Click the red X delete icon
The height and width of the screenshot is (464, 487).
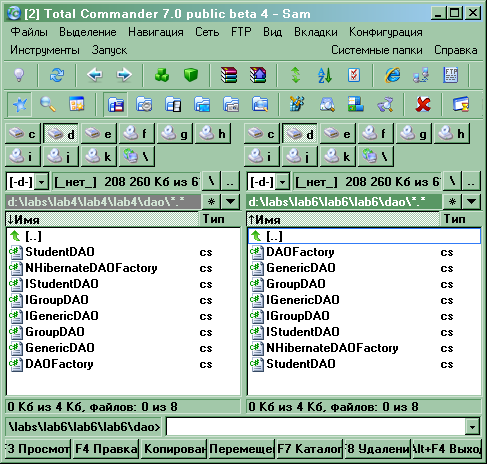423,105
